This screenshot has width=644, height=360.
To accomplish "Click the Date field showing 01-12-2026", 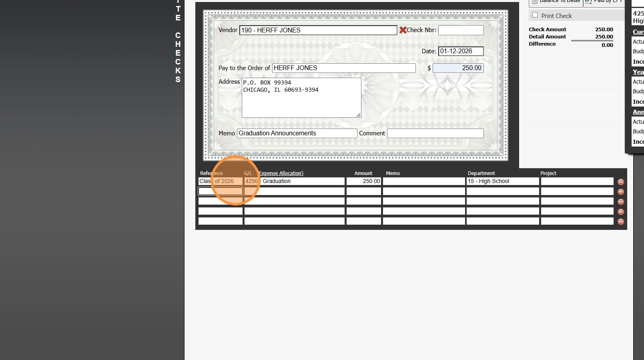I will (461, 51).
